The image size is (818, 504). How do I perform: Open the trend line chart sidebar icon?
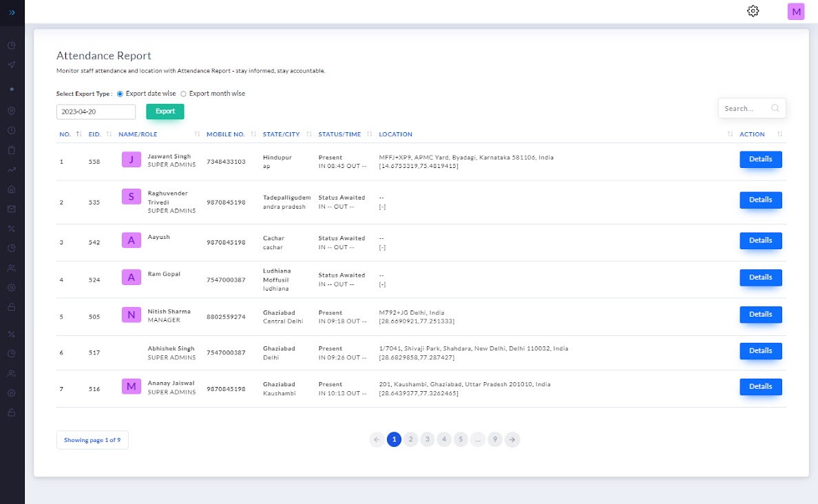click(12, 169)
